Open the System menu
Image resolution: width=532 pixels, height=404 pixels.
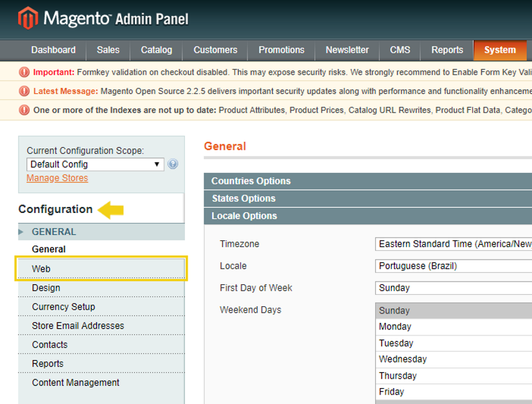[x=500, y=50]
